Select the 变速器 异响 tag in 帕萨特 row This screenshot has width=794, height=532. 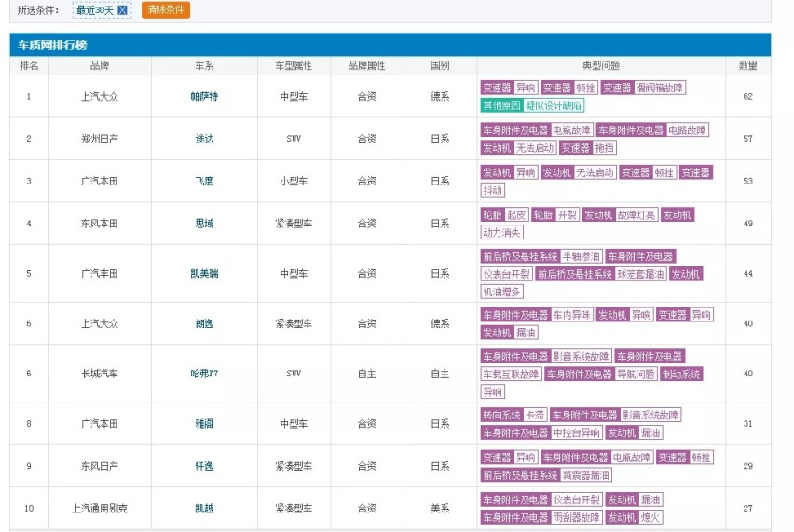(509, 88)
